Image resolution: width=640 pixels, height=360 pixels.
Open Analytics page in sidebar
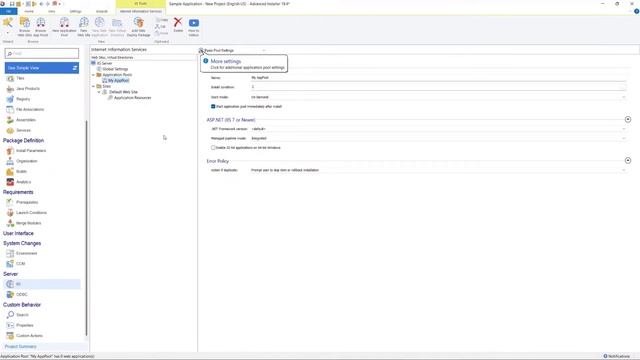[19, 182]
